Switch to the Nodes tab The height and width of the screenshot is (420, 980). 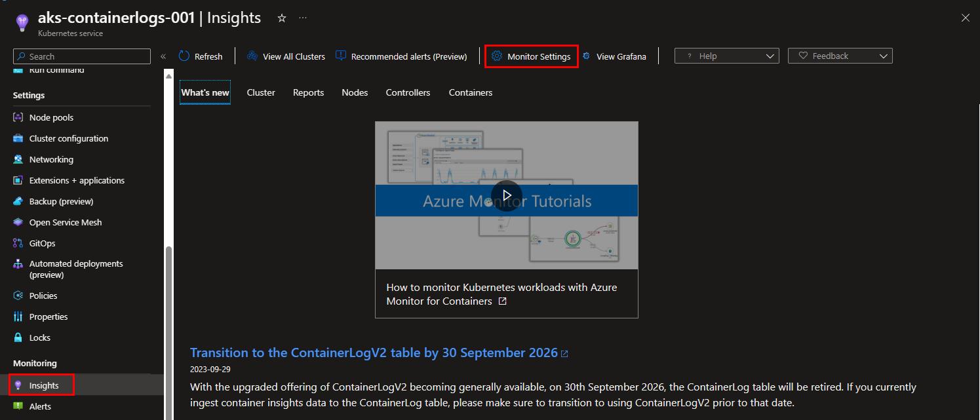click(x=355, y=93)
